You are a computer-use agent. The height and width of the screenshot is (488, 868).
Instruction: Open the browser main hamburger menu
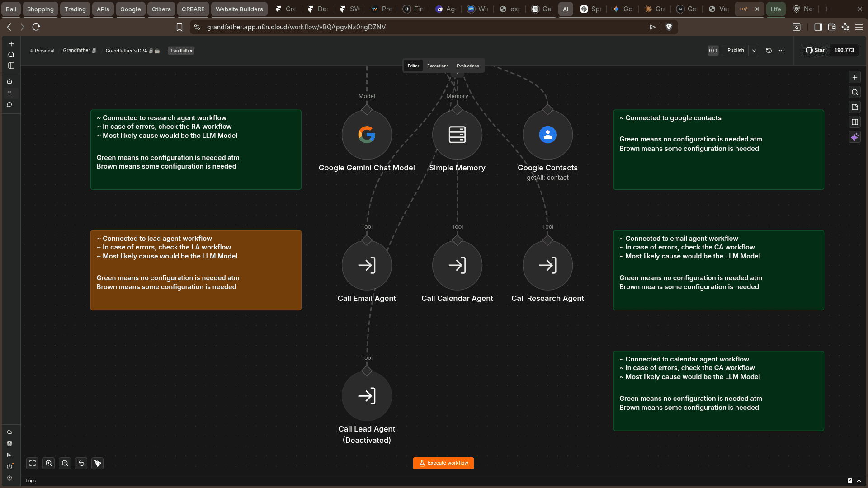tap(859, 27)
